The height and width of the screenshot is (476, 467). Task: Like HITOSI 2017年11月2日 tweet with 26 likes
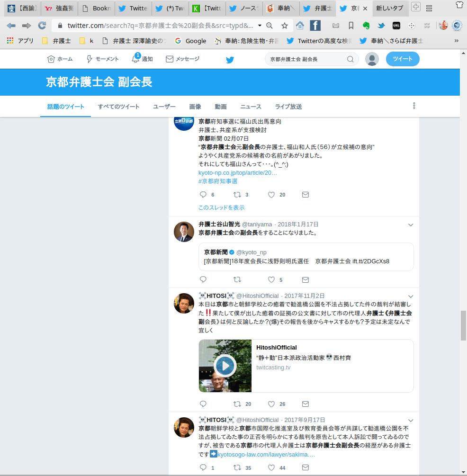271,404
